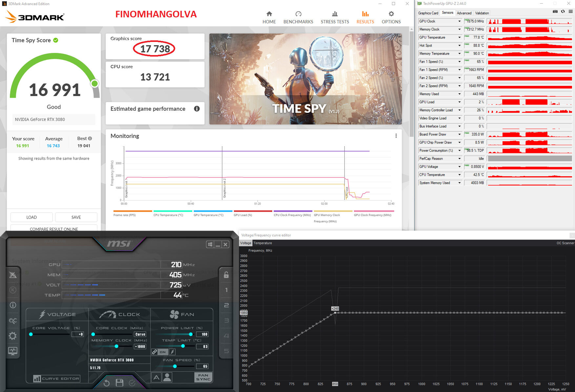Open Curve Editor button in Afterburner
Screen dimensions: 575x392
56,379
